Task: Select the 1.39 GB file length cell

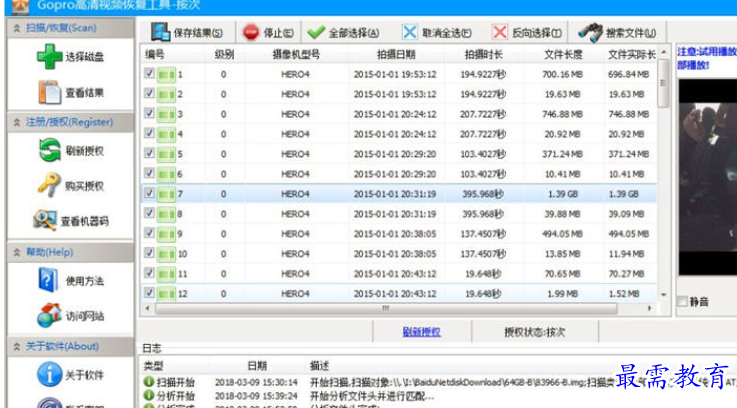Action: (x=563, y=194)
